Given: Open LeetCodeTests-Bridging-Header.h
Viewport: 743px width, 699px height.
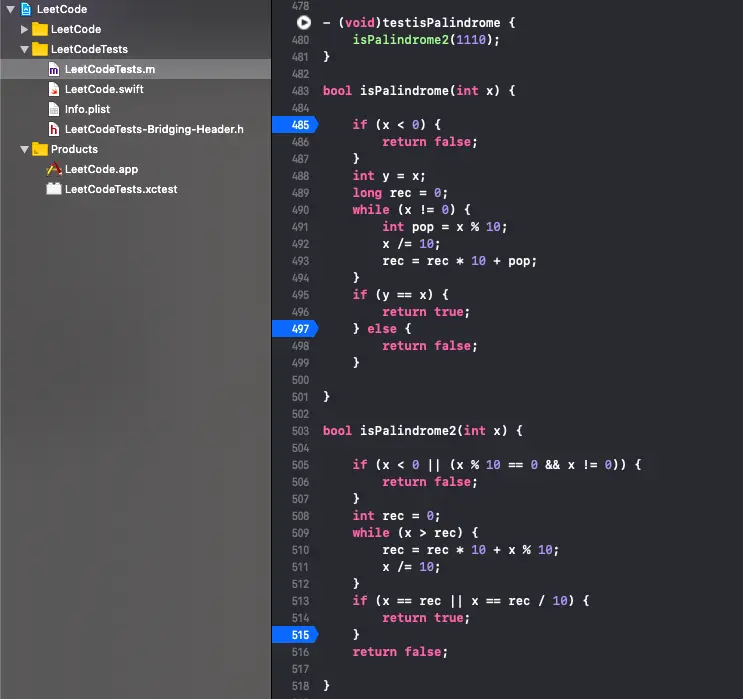Looking at the screenshot, I should (x=154, y=129).
